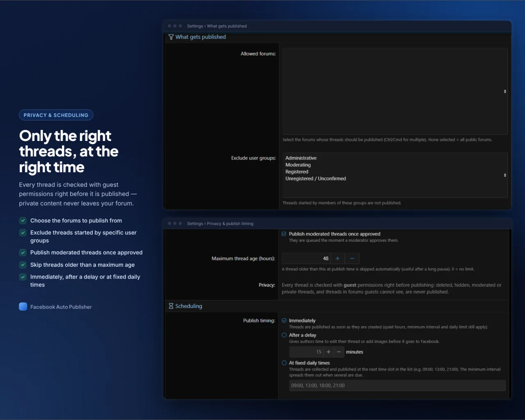Click the fixed daily times text field
This screenshot has width=525, height=420.
pos(397,386)
